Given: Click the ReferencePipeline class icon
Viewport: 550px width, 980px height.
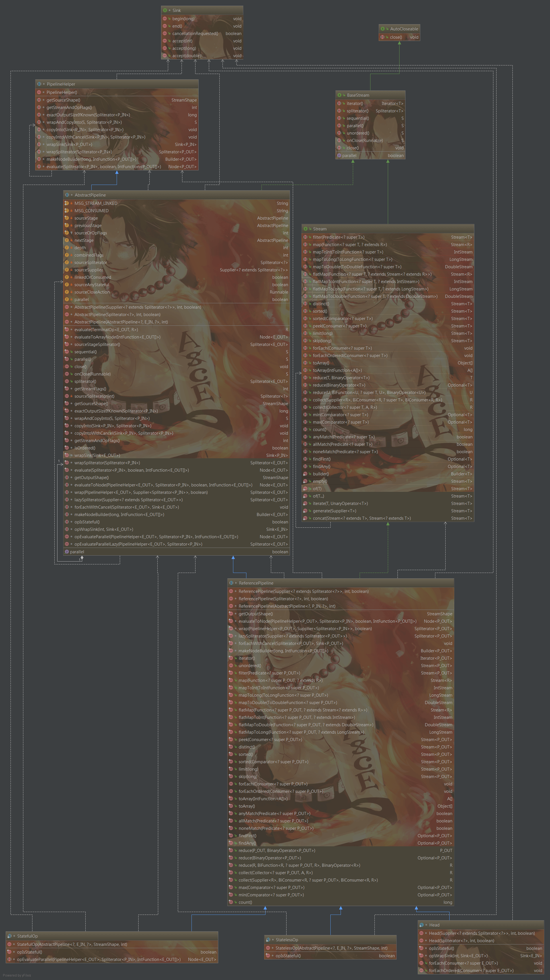Looking at the screenshot, I should tap(231, 583).
